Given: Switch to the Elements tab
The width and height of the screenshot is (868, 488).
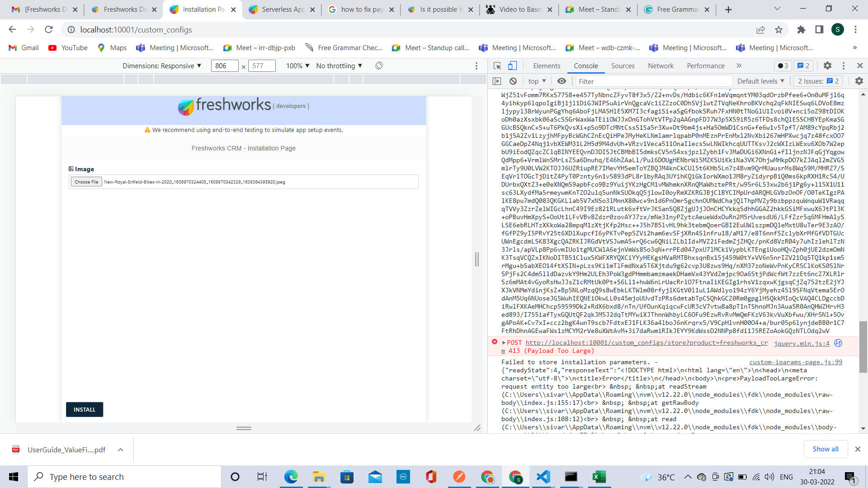Looking at the screenshot, I should [547, 66].
